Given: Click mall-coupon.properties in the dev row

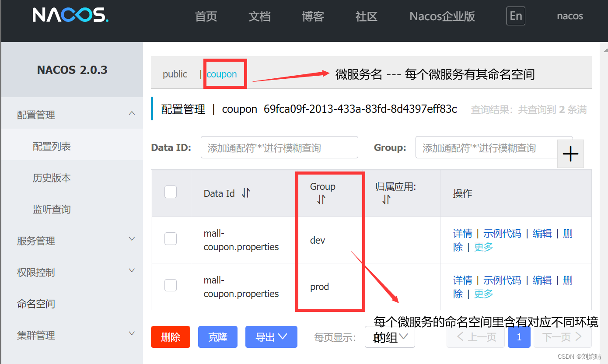Looking at the screenshot, I should pos(241,240).
